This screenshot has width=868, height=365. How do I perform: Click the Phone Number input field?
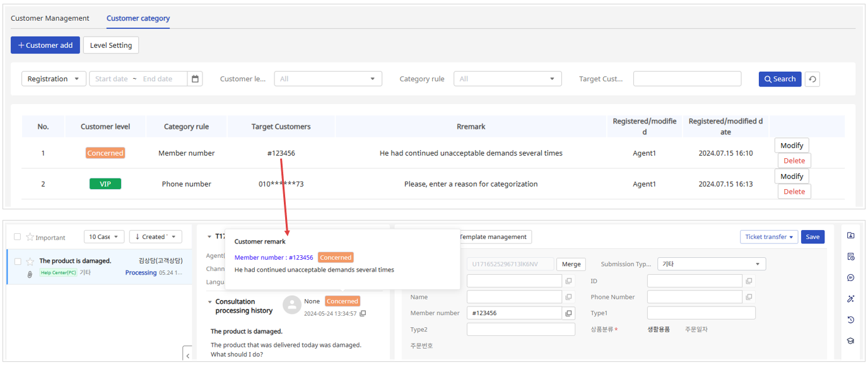[695, 297]
